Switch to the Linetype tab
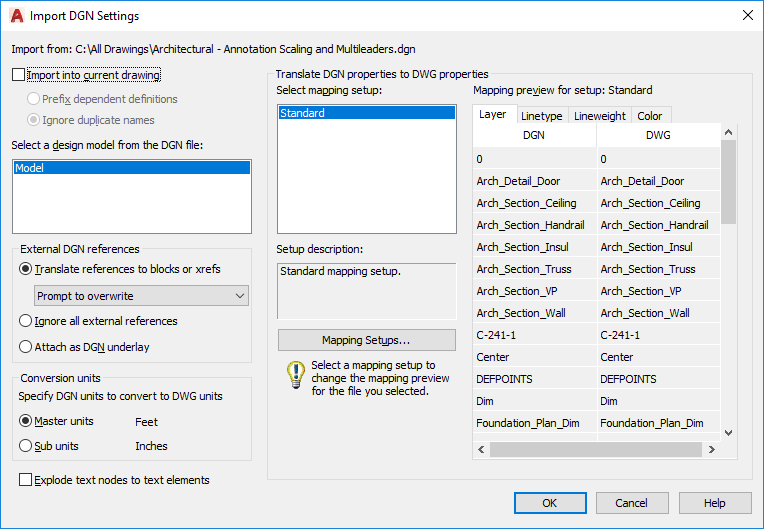Screen dimensions: 764x529 pos(541,116)
